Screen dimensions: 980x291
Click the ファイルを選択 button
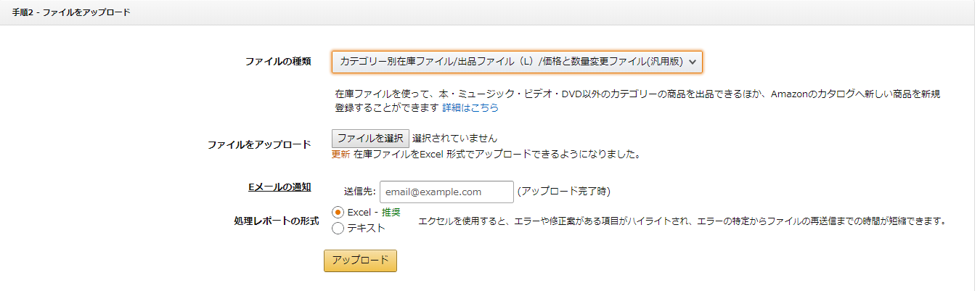tap(370, 138)
